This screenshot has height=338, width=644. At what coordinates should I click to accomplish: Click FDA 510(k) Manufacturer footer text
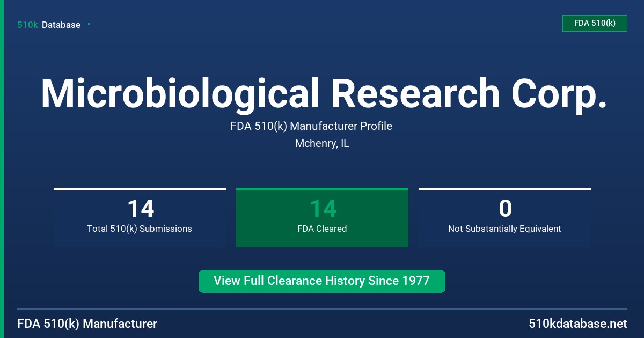pyautogui.click(x=87, y=324)
